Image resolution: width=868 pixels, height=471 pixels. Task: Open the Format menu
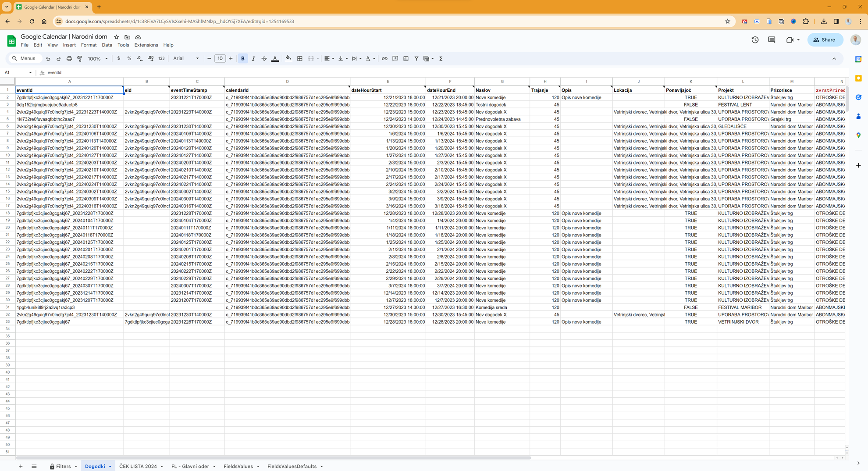[89, 45]
